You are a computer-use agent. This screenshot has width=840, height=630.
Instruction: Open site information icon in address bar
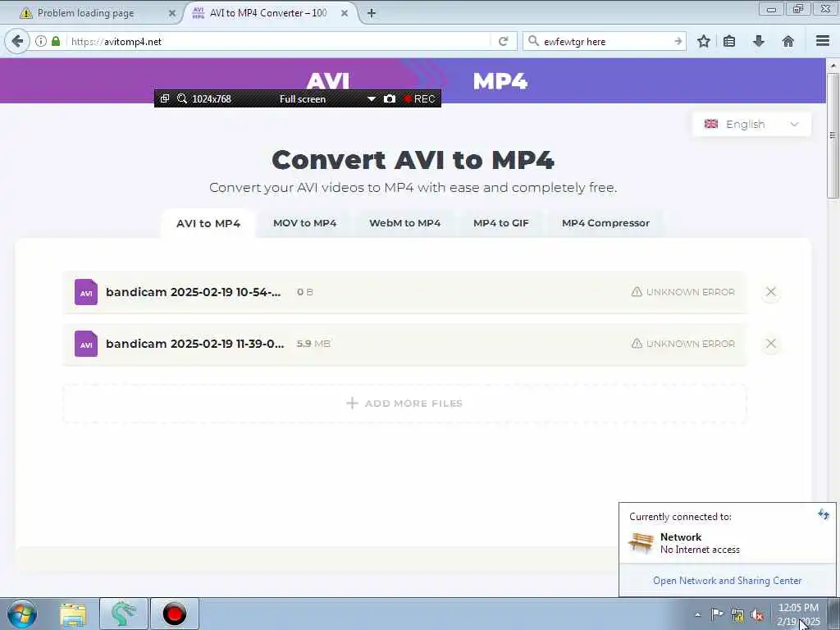point(41,41)
